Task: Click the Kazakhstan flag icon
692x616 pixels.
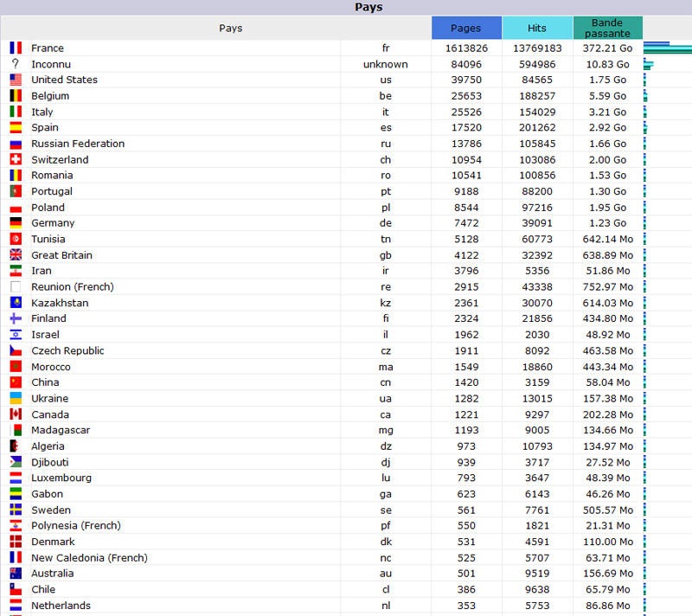Action: click(16, 303)
